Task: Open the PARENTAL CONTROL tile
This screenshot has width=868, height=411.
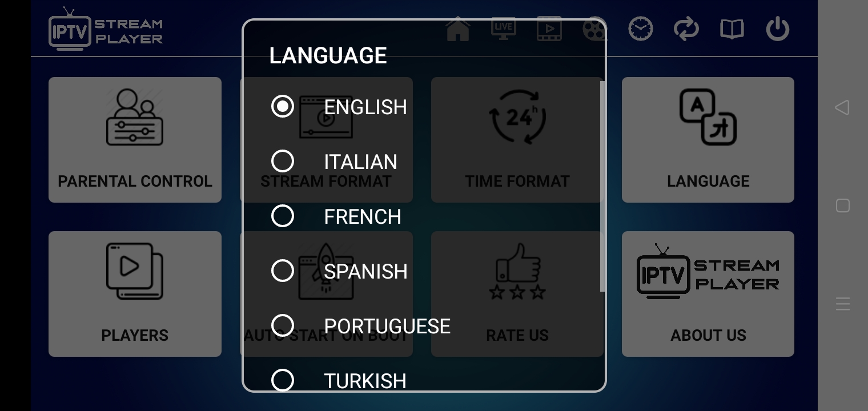Action: point(135,140)
